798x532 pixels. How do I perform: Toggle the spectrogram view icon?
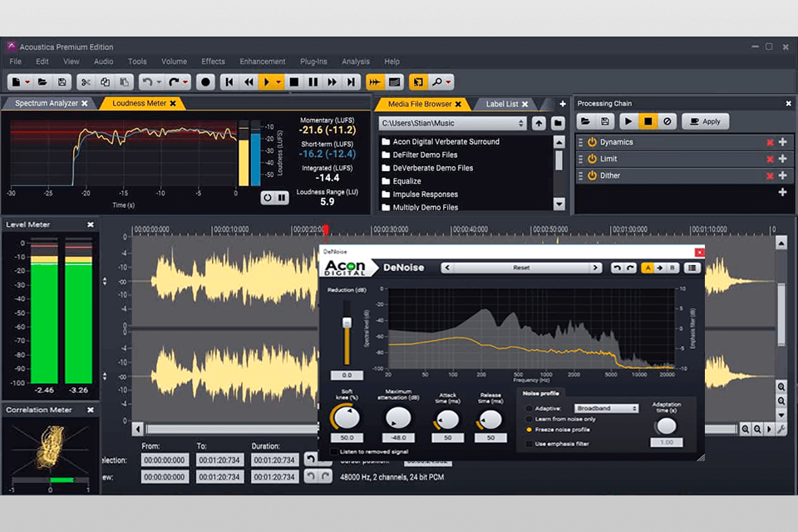(394, 82)
